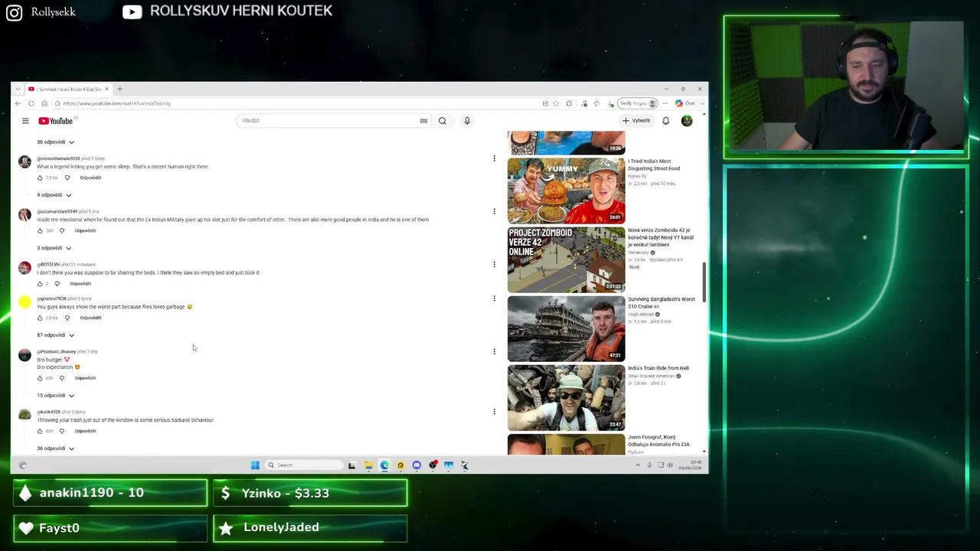Open a new browser tab
Viewport: 980px width, 551px height.
point(119,90)
